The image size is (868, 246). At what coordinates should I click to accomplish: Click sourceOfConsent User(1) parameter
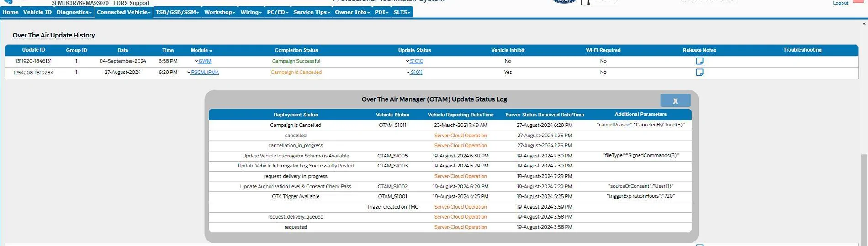coord(640,186)
